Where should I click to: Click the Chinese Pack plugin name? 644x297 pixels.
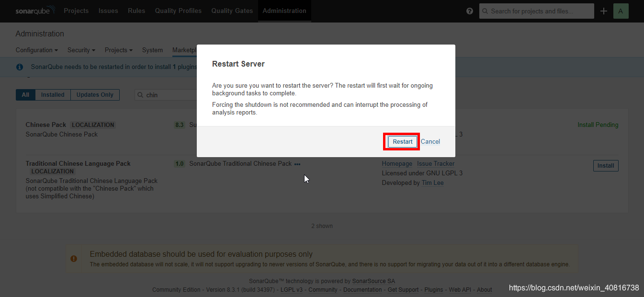[x=46, y=125]
